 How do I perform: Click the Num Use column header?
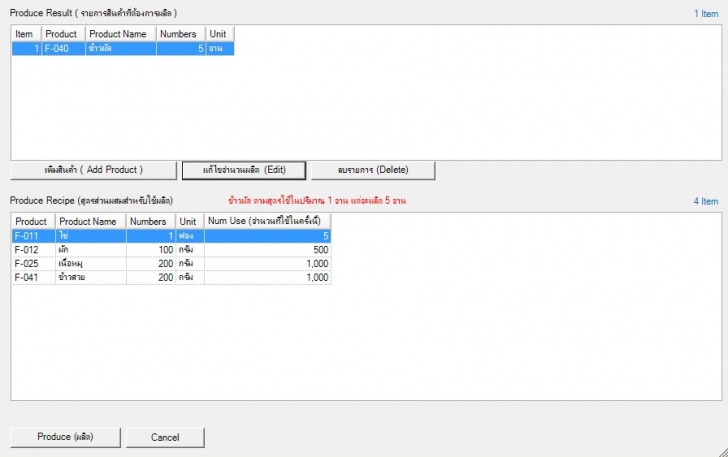point(267,222)
